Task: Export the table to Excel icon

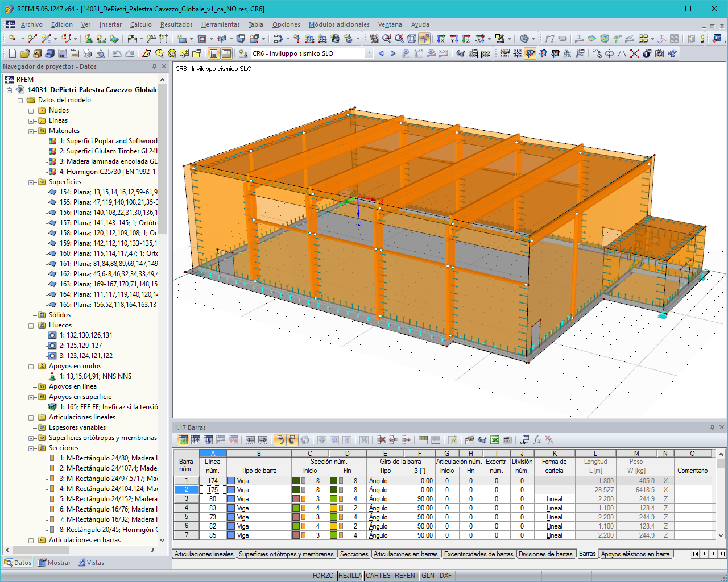Action: [494, 439]
